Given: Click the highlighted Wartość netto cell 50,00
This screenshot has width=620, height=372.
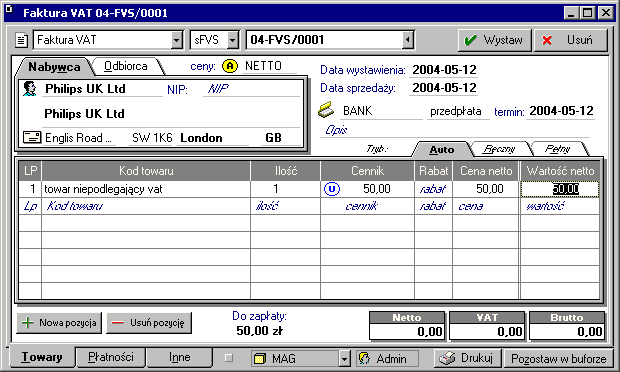Looking at the screenshot, I should (x=560, y=189).
